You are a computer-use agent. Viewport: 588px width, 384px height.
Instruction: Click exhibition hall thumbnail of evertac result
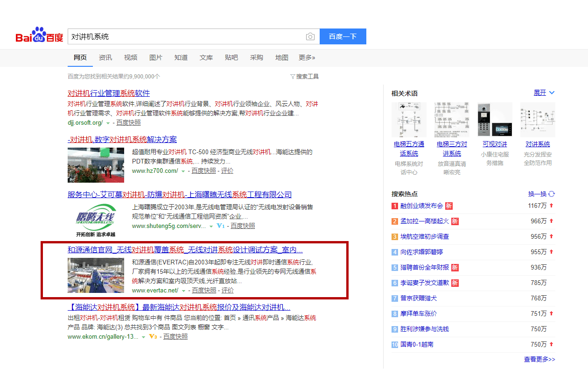click(x=96, y=275)
